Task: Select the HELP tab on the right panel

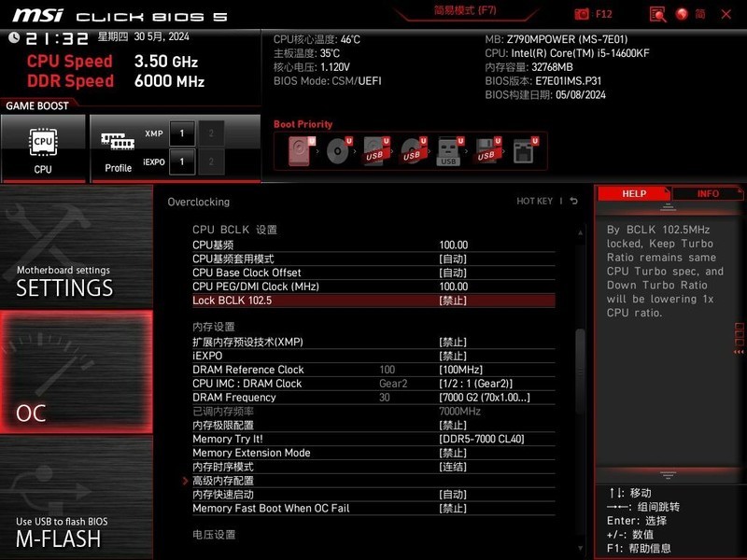Action: point(633,193)
